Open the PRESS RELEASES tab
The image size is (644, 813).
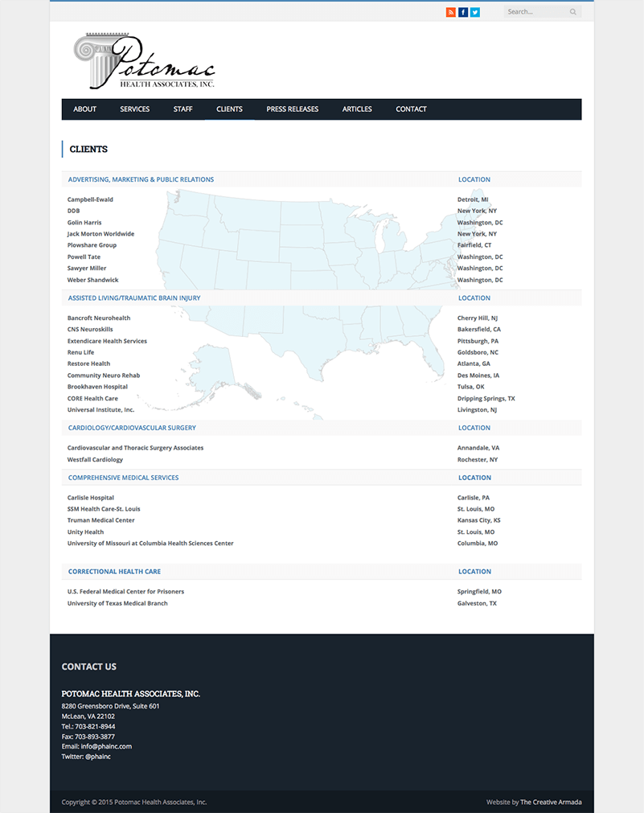(292, 109)
